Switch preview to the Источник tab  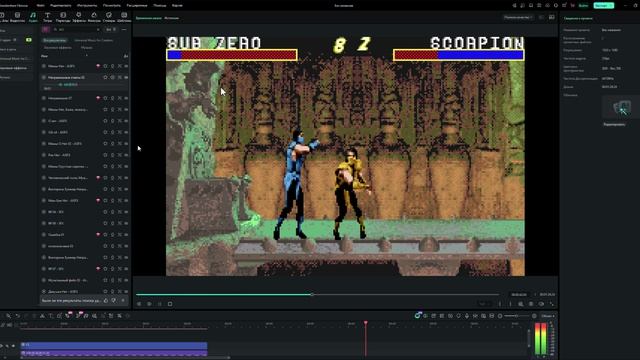point(171,18)
